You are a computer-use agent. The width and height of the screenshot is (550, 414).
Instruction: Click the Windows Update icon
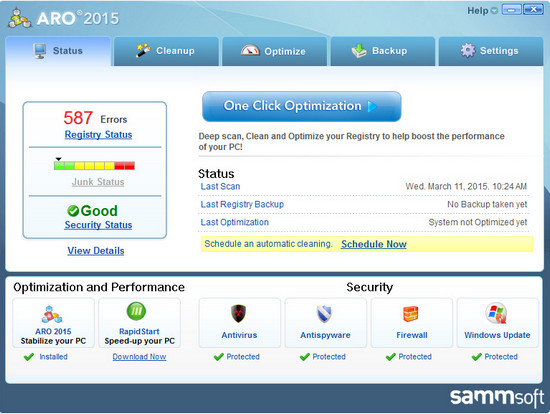(x=497, y=313)
